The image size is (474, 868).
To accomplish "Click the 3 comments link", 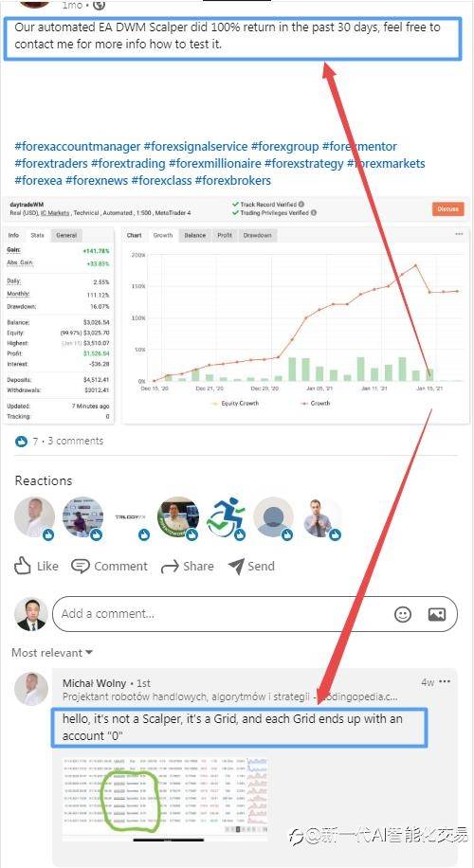I will coord(76,441).
